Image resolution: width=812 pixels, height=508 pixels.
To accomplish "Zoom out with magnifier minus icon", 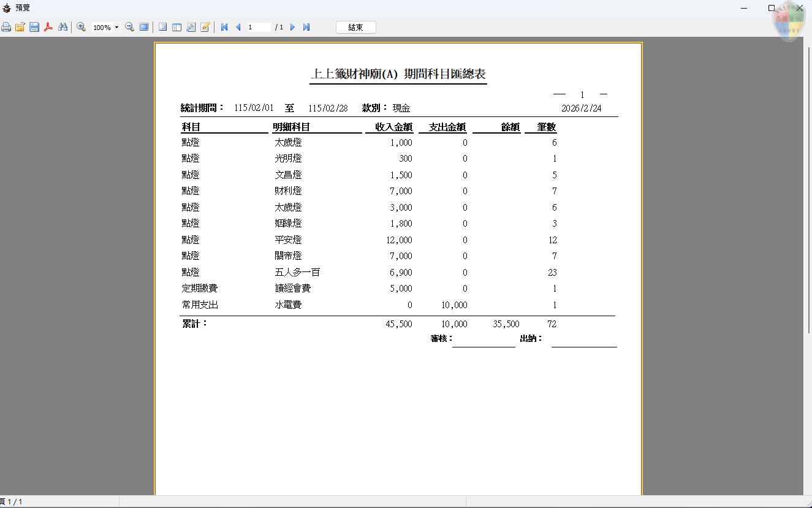I will pyautogui.click(x=129, y=27).
